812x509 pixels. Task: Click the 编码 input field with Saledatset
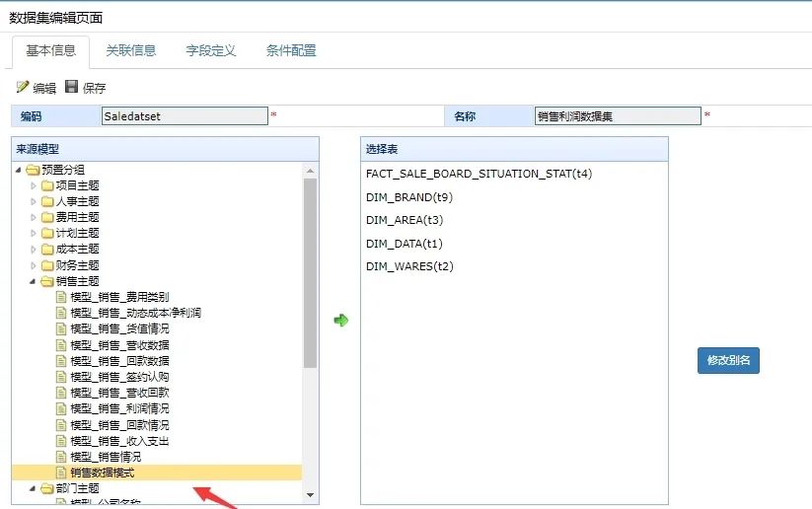click(185, 116)
